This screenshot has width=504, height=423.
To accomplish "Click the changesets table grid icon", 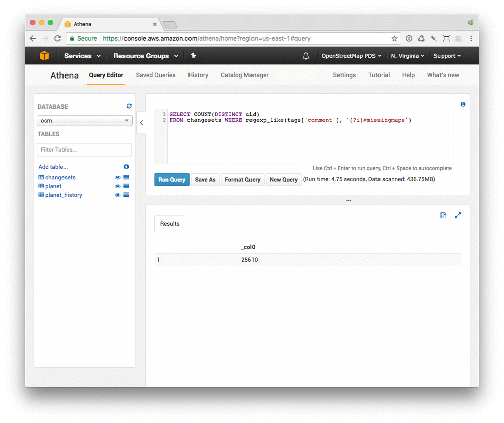I will (41, 177).
